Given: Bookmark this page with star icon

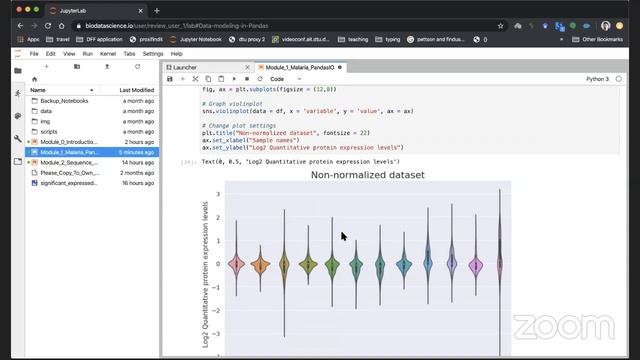Looking at the screenshot, I should click(500, 26).
